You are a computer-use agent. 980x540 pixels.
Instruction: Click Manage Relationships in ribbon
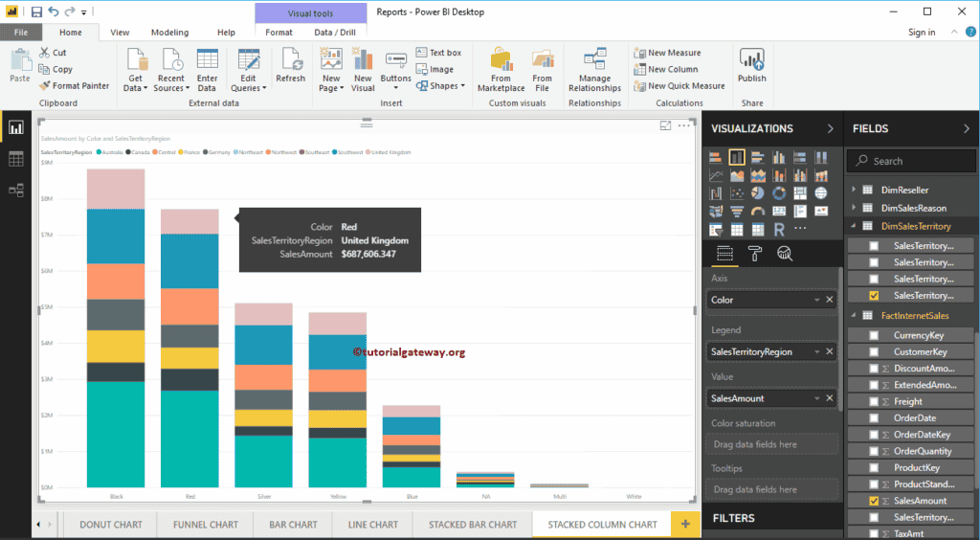click(594, 71)
